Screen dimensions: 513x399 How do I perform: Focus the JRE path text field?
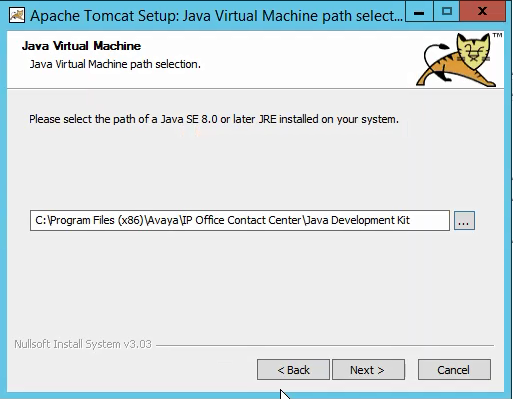(240, 220)
